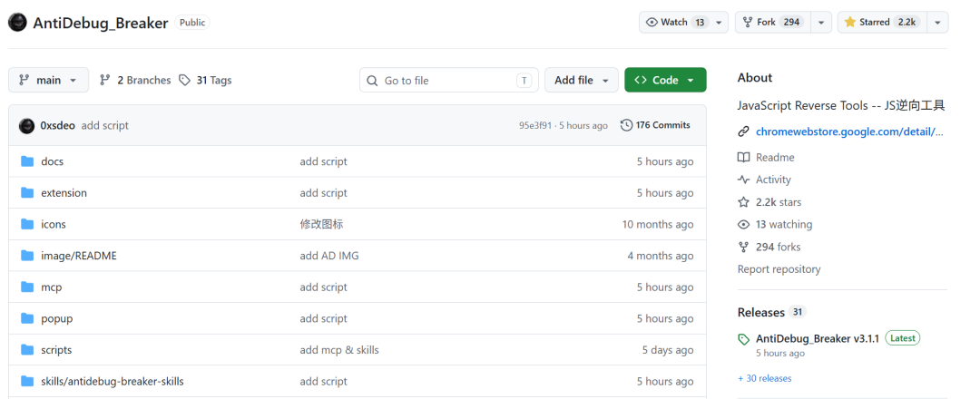Screen dimensions: 980x399
Task: Open the mcp folder
Action: coord(51,287)
